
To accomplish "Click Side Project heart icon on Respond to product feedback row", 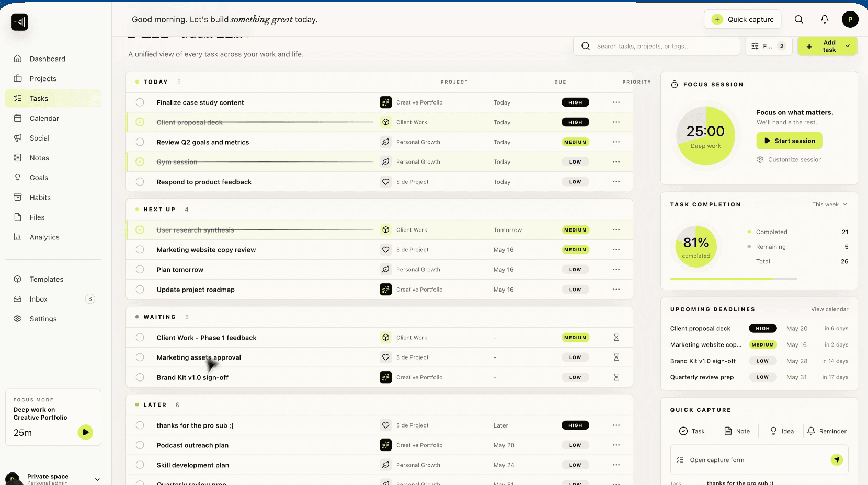I will tap(386, 182).
